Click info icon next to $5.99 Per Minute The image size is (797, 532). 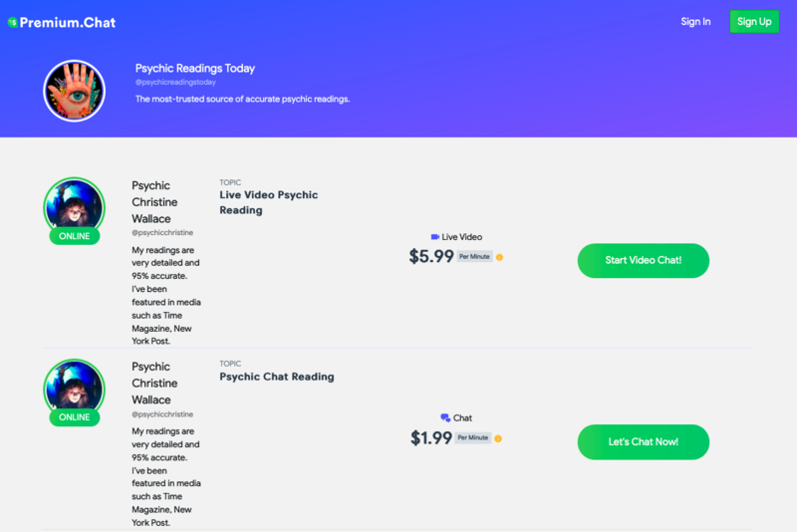pos(500,257)
